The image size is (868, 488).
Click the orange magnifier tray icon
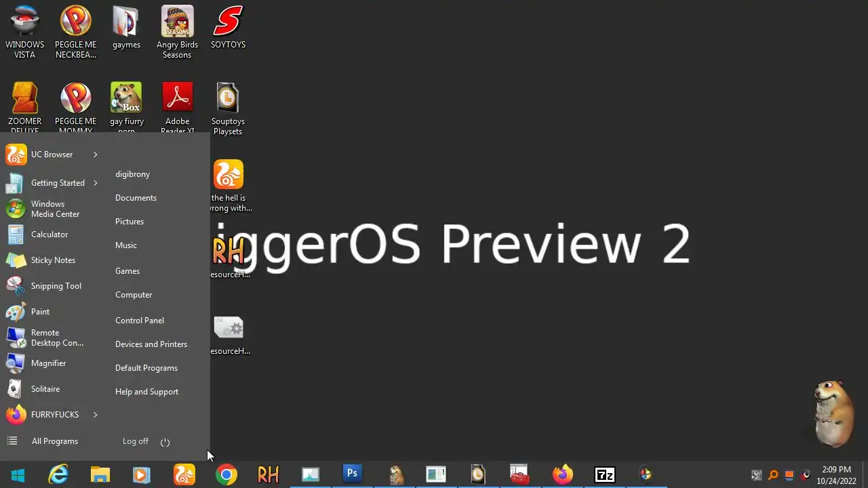(773, 475)
